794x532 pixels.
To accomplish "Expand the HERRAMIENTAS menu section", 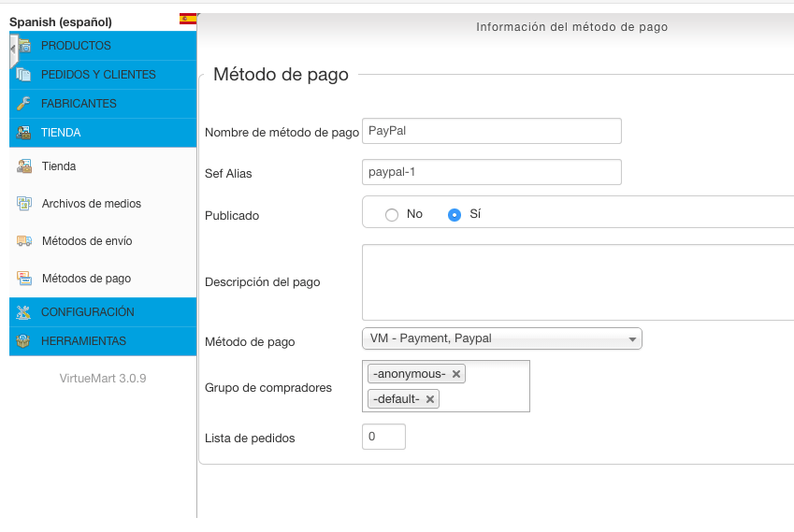I will (x=103, y=341).
